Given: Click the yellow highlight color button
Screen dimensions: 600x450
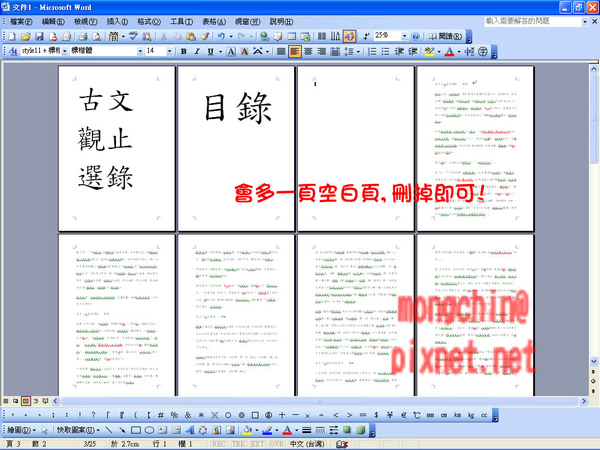Looking at the screenshot, I should (430, 51).
